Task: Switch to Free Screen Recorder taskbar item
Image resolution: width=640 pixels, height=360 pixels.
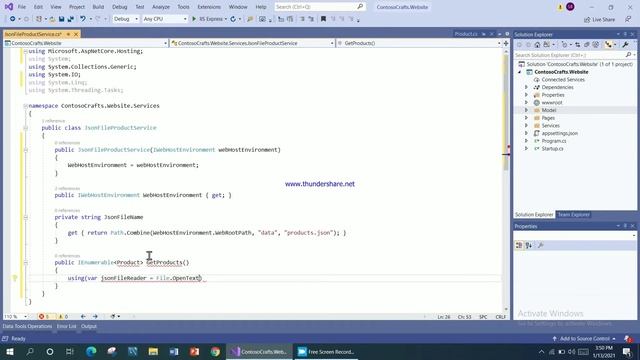Action: coord(326,351)
